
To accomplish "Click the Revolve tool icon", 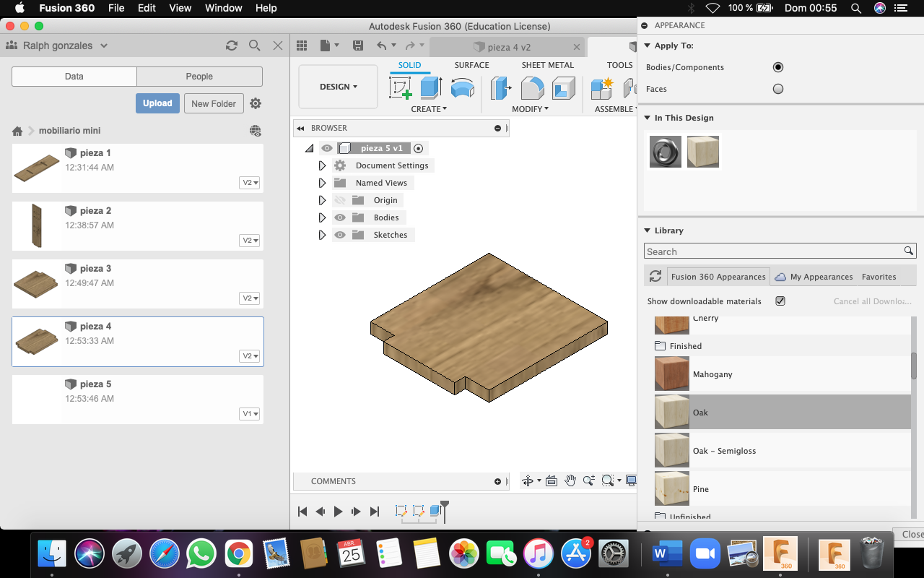I will coord(462,88).
